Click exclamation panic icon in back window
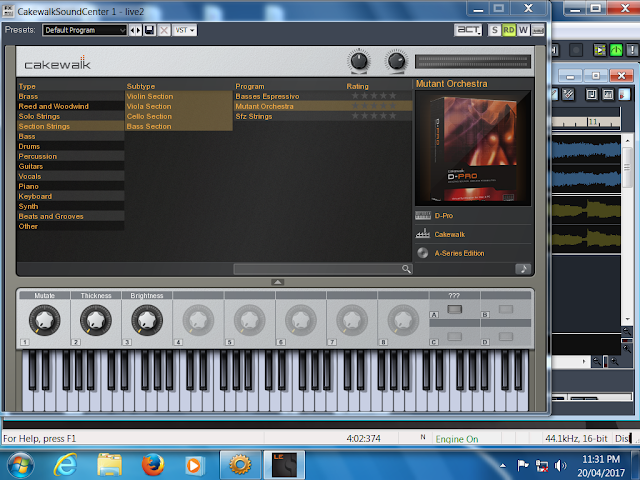Image resolution: width=640 pixels, height=480 pixels. tap(632, 50)
